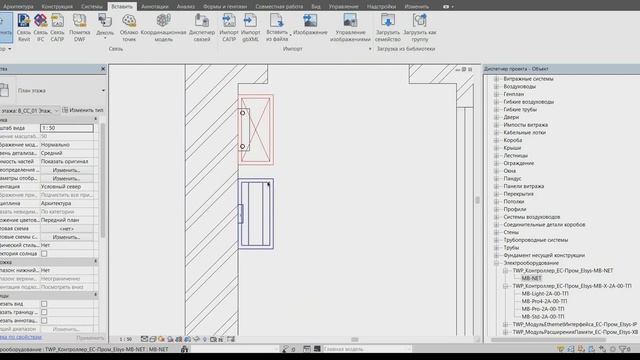Switch to the Конструкция ribbon tab
Image resolution: width=640 pixels, height=360 pixels.
(57, 7)
